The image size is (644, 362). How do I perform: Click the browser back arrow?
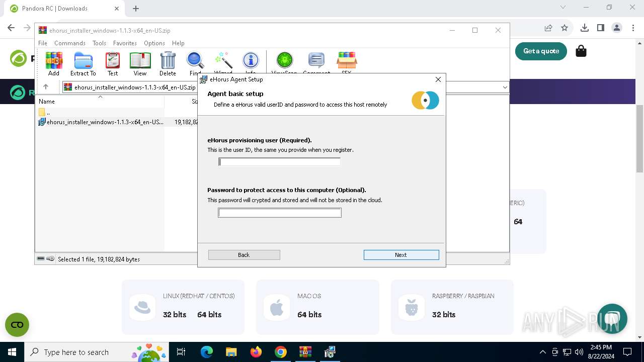pos(11,28)
